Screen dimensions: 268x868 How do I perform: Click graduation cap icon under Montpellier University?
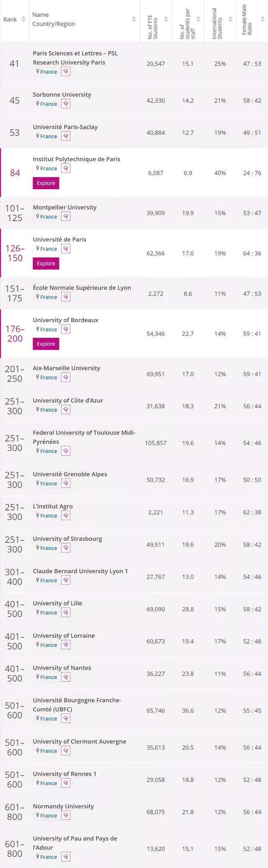[x=66, y=216]
